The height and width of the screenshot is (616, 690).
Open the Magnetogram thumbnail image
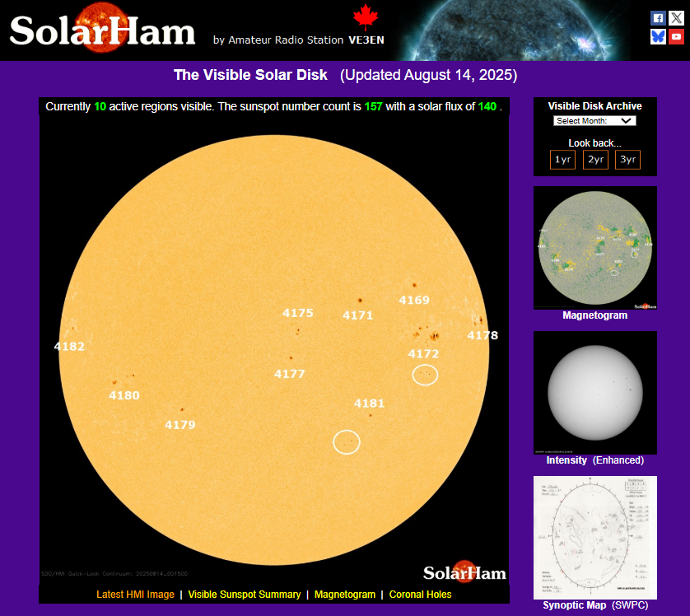point(595,248)
